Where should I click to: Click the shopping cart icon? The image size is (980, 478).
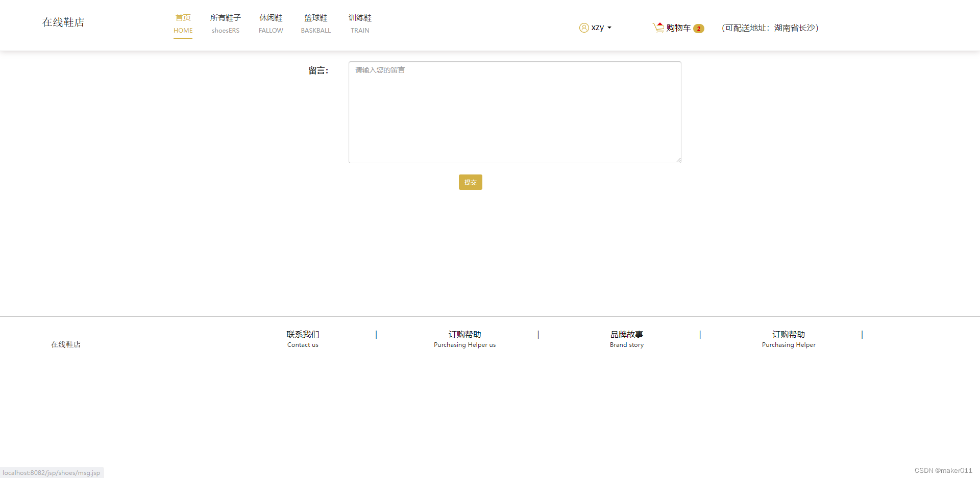tap(658, 28)
